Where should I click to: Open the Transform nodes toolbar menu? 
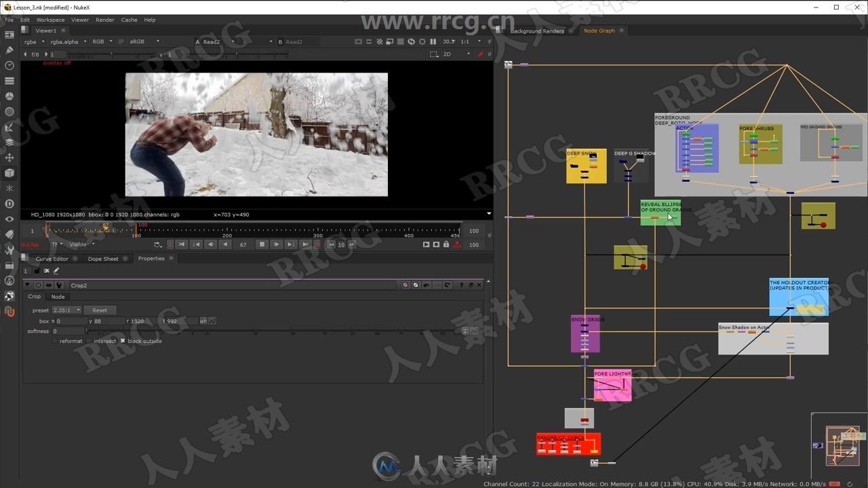(9, 157)
